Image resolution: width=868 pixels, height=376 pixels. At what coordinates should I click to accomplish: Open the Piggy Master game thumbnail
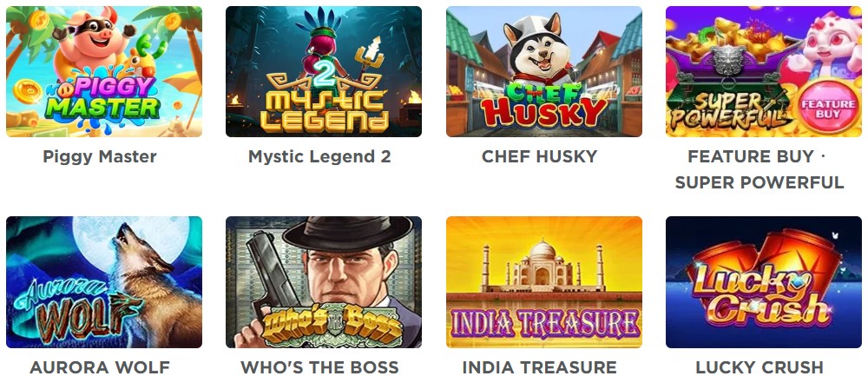[104, 71]
